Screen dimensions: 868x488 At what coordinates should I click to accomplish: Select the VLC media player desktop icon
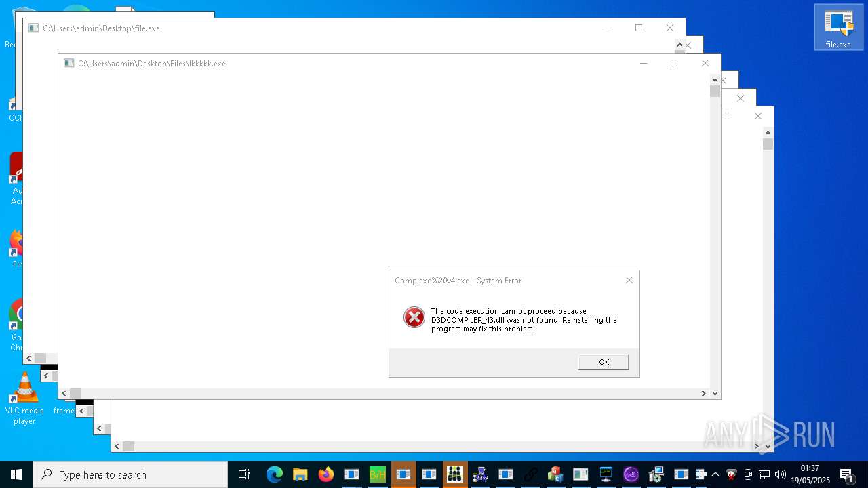point(24,399)
